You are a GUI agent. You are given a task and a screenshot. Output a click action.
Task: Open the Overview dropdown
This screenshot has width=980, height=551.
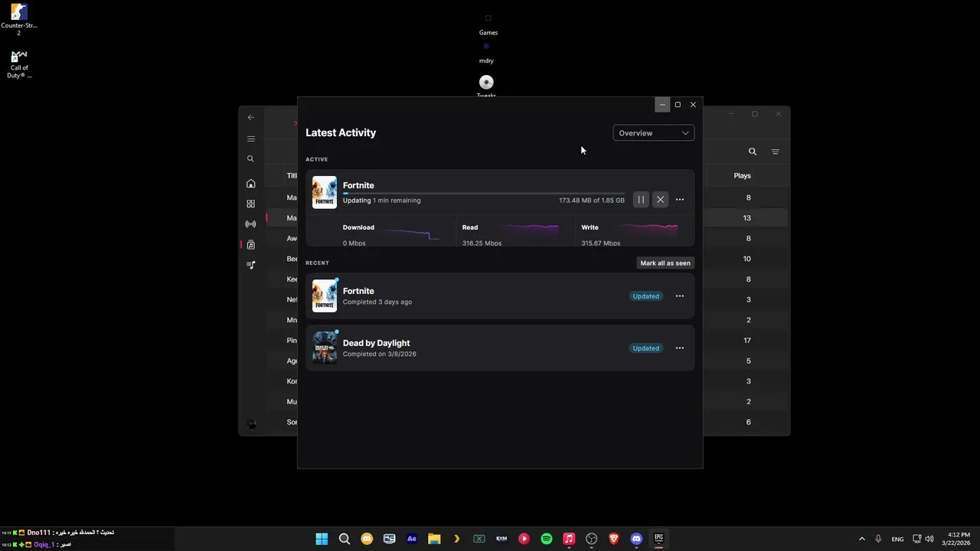(x=653, y=133)
